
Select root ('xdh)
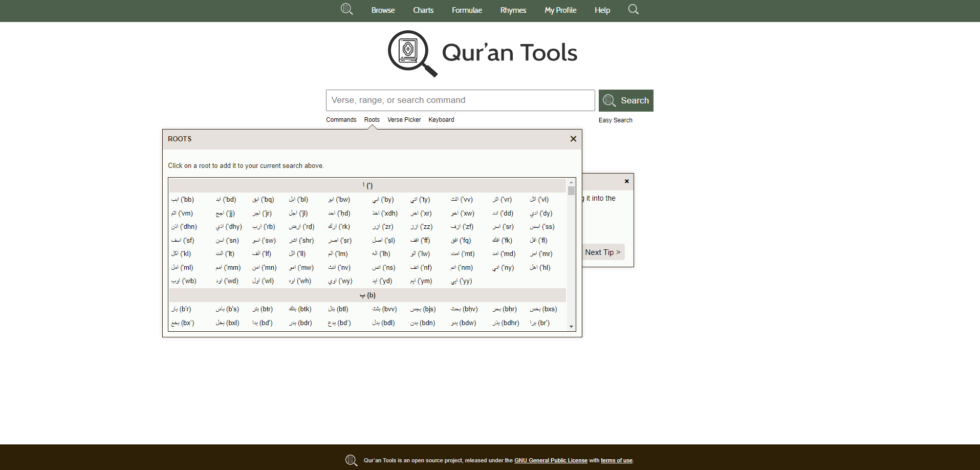click(x=385, y=213)
